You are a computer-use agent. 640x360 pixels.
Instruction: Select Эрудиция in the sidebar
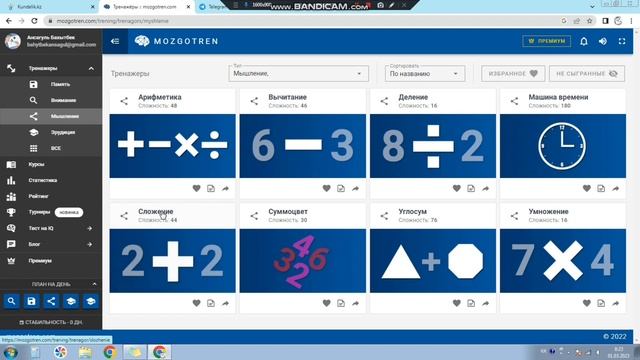pos(51,132)
